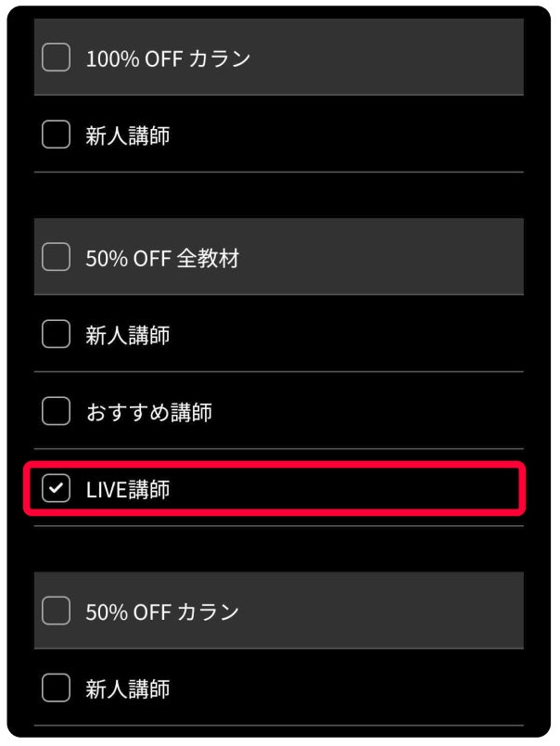The width and height of the screenshot is (560, 746).
Task: Enable the 50% OFF 全教材 checkbox
Action: tap(57, 257)
